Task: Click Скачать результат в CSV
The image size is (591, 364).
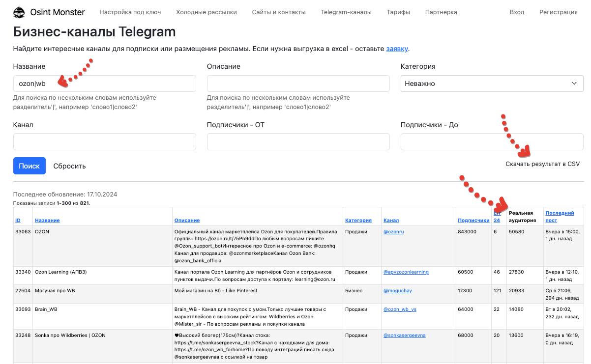Action: point(542,164)
